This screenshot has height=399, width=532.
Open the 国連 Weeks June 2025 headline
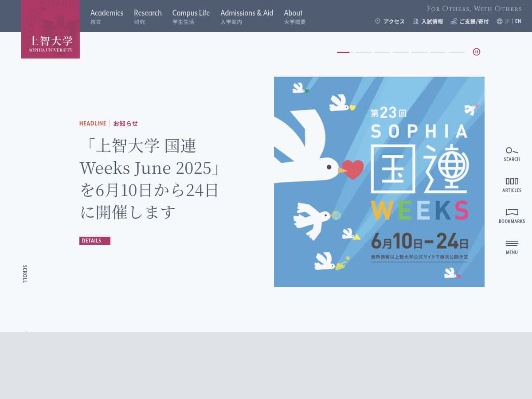150,179
